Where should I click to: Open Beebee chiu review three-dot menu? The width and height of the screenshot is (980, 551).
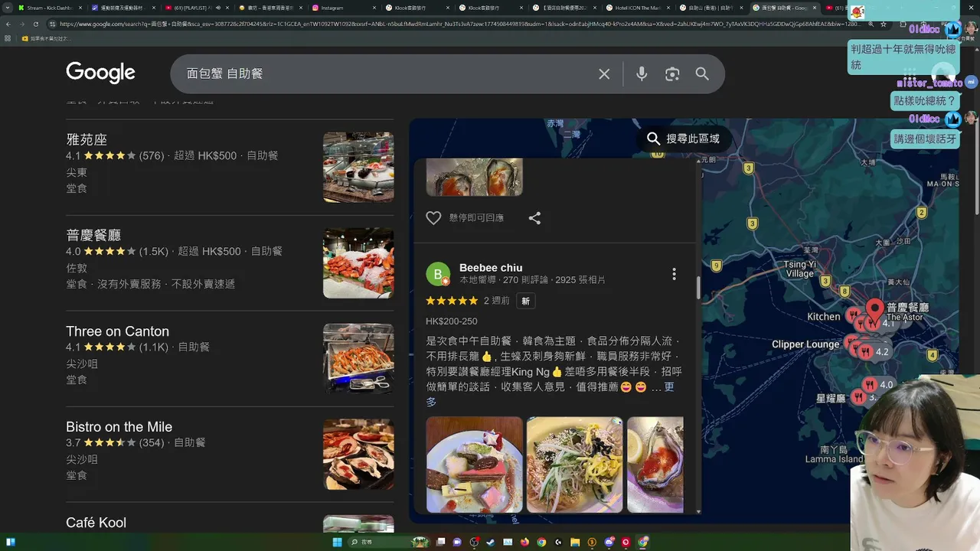[674, 274]
